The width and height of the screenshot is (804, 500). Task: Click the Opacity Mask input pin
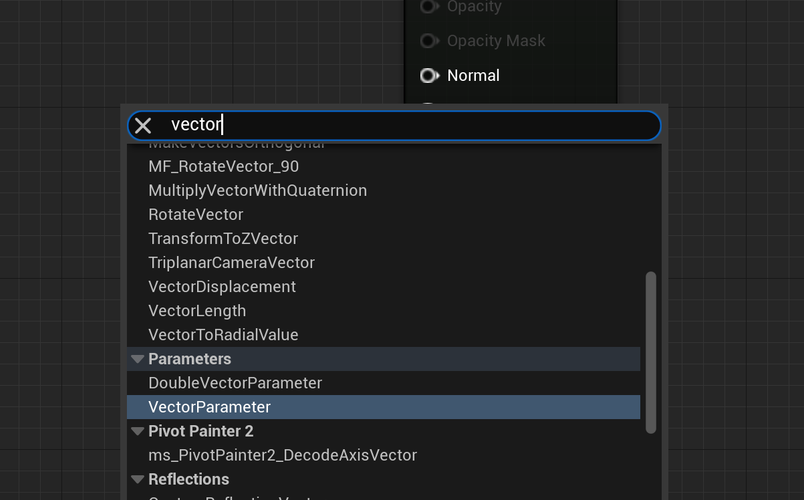[x=429, y=41]
